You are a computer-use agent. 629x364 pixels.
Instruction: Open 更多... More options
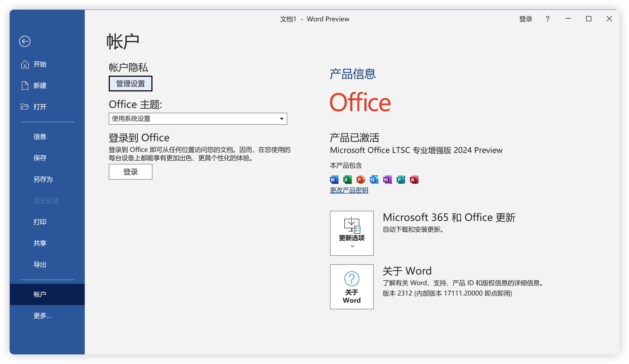pyautogui.click(x=47, y=316)
